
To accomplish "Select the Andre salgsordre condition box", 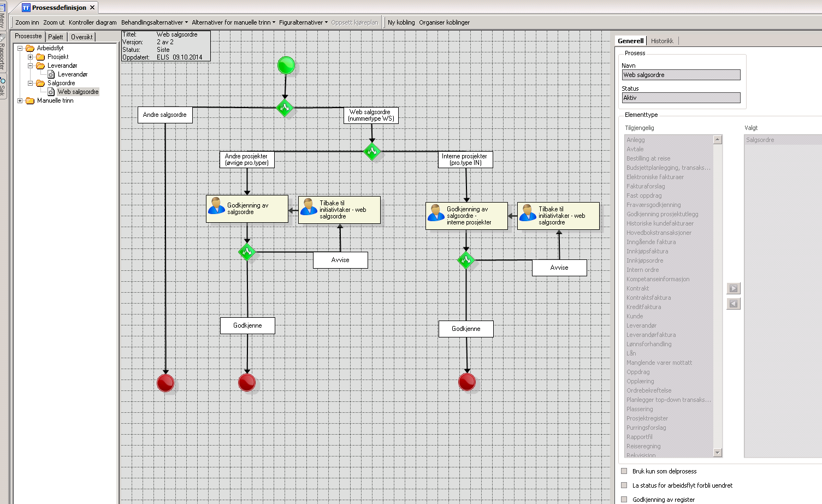I will (165, 115).
